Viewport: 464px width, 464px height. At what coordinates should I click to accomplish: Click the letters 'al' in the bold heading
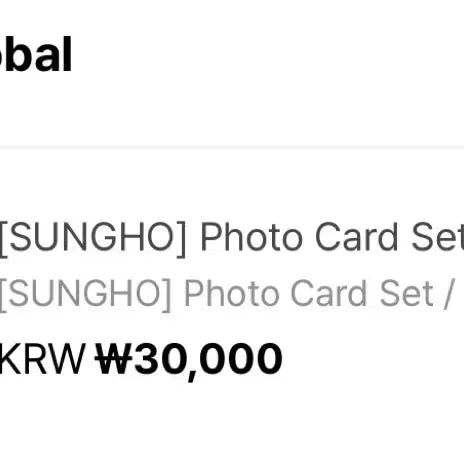55,54
